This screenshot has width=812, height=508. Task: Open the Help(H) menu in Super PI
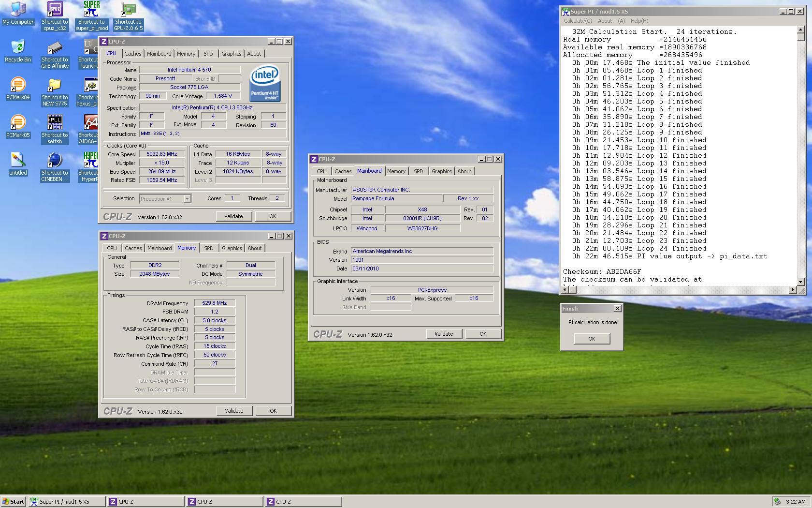click(x=639, y=21)
